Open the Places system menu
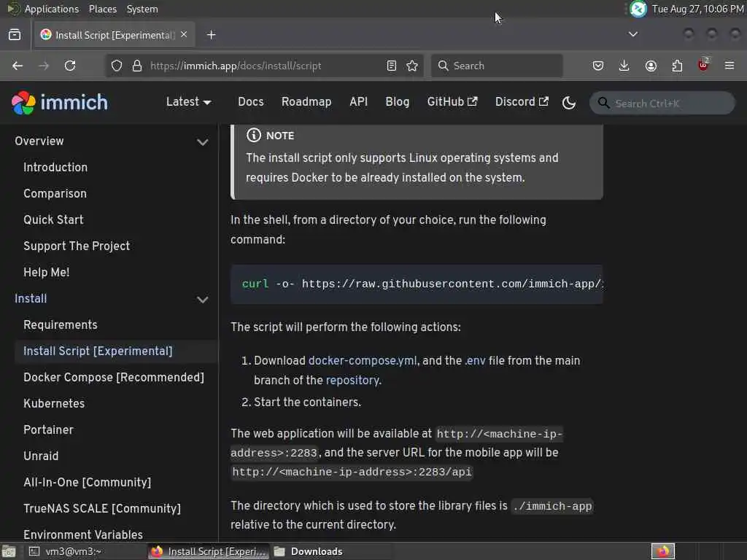Screen dimensions: 747x560 102,9
